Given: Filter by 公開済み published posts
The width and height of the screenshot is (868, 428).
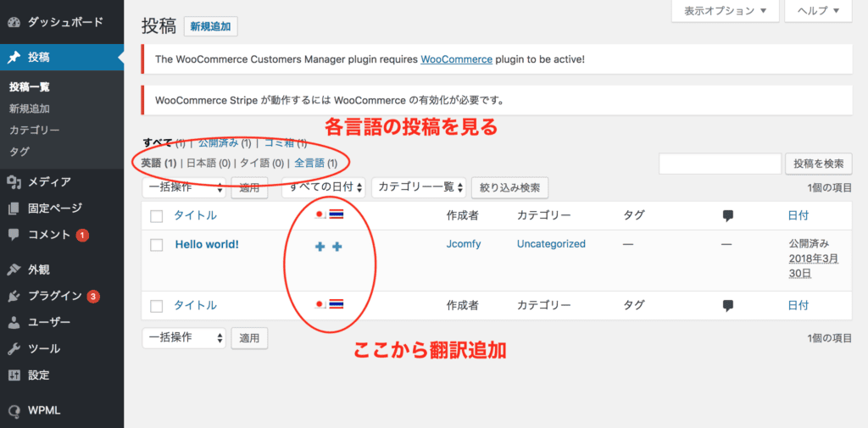Looking at the screenshot, I should 218,143.
